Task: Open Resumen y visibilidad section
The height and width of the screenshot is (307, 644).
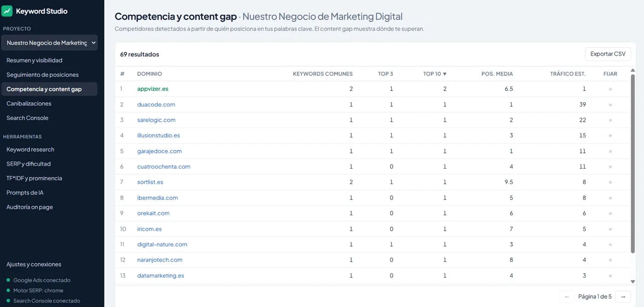Action: pos(49,60)
